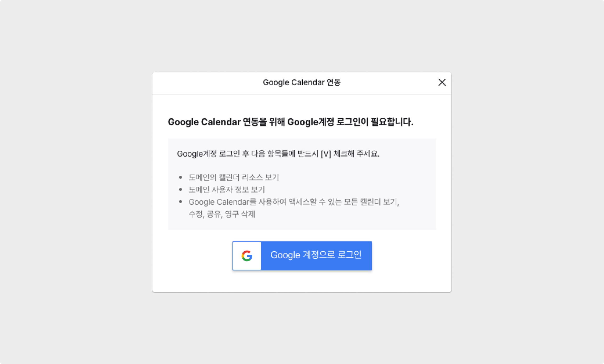Screen dimensions: 604x364
Task: Click the [V] marker in the instruction text
Action: click(326, 154)
